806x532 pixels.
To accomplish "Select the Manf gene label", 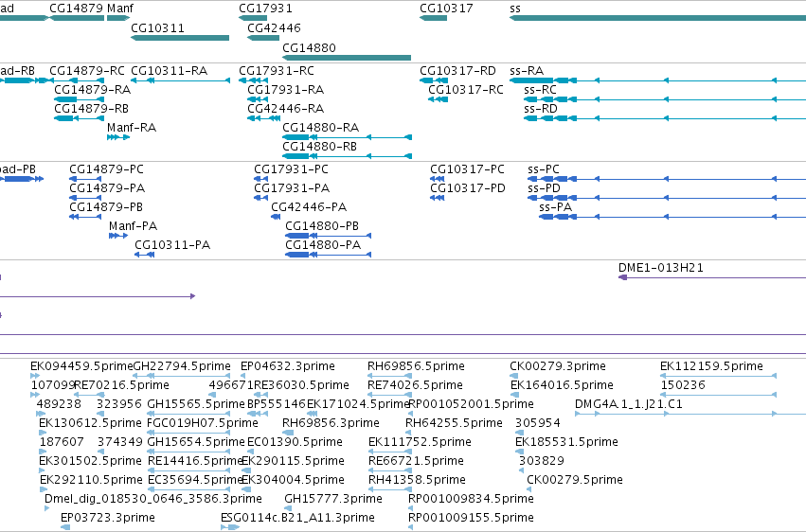I will click(x=120, y=9).
